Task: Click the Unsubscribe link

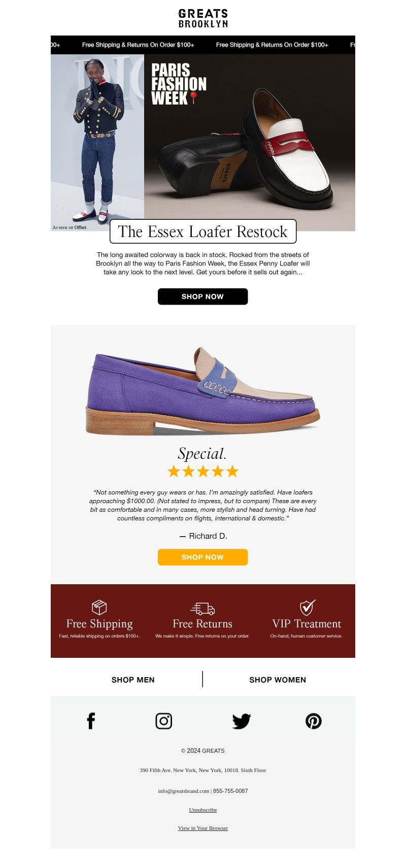Action: (203, 810)
